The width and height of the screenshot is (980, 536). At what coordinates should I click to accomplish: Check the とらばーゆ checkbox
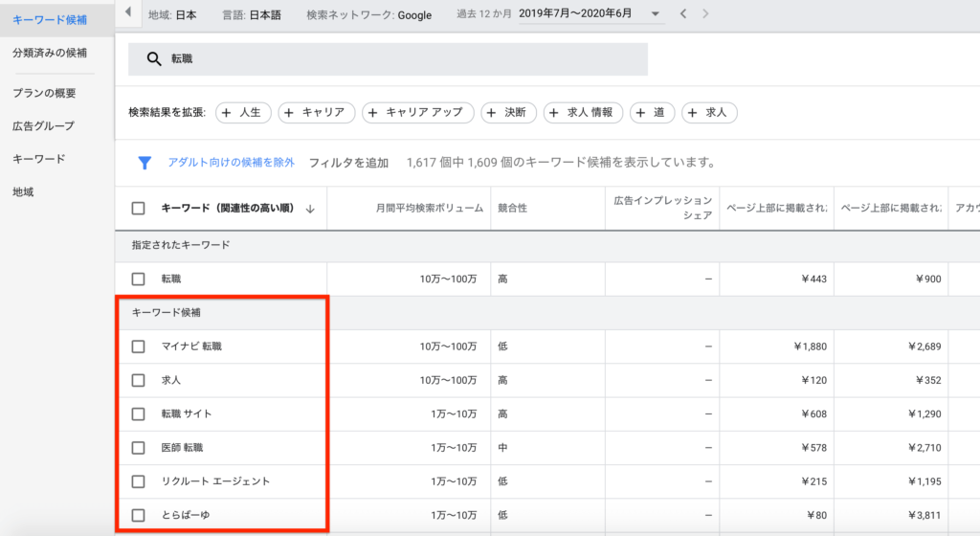point(138,515)
